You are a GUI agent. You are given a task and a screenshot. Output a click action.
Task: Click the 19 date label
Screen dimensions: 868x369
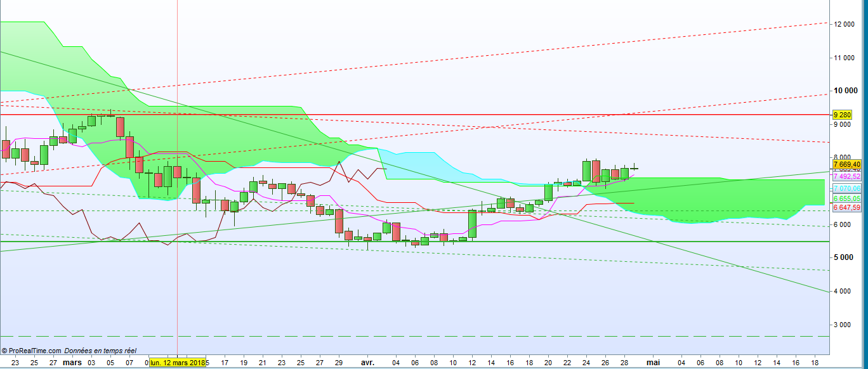pyautogui.click(x=244, y=363)
